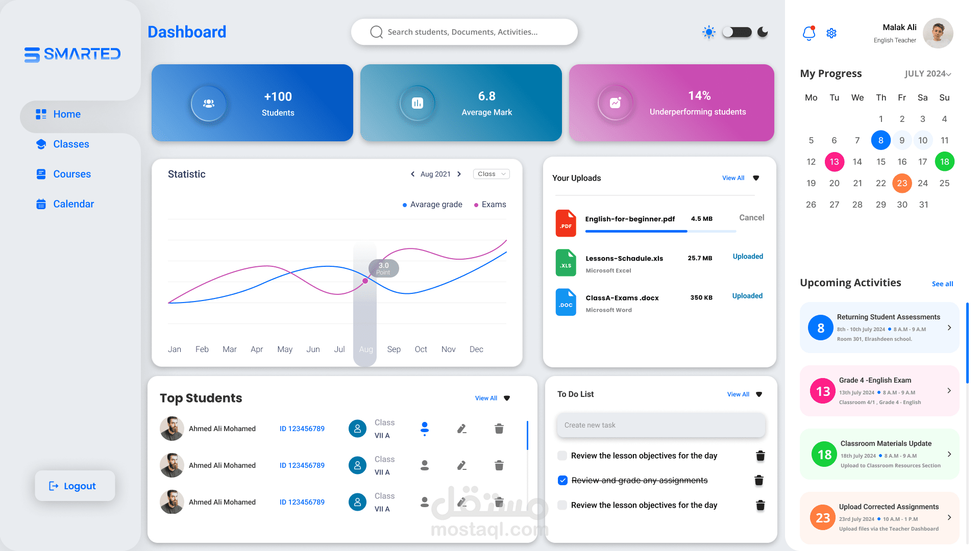Screen dimensions: 980x551
Task: Click the trash icon on the top student row
Action: [x=499, y=429]
